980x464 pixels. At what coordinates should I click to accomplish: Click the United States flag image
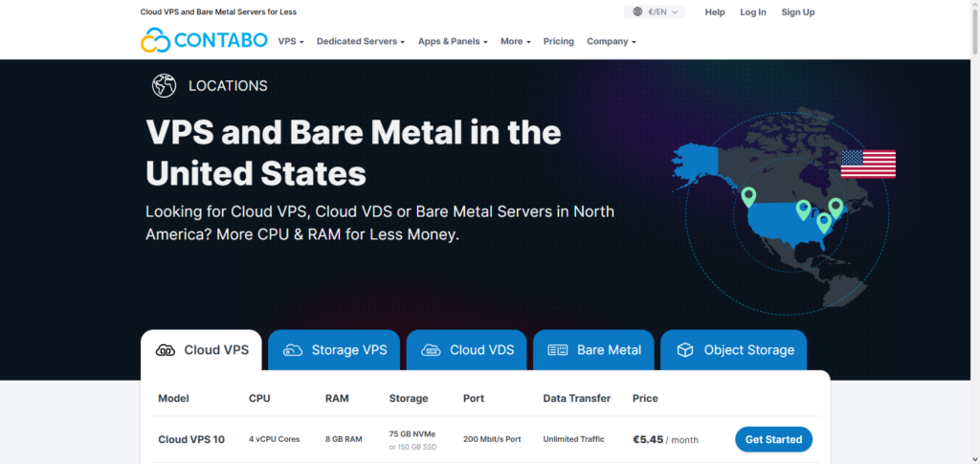pyautogui.click(x=867, y=164)
